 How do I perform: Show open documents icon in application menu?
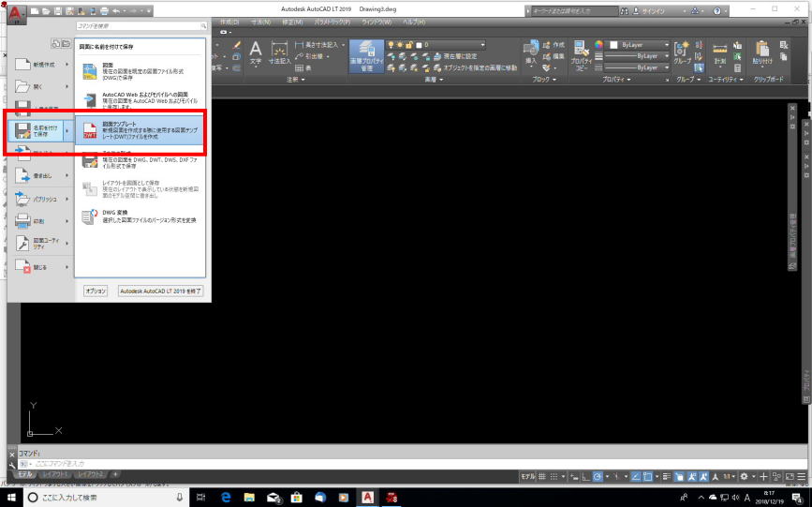pos(66,44)
